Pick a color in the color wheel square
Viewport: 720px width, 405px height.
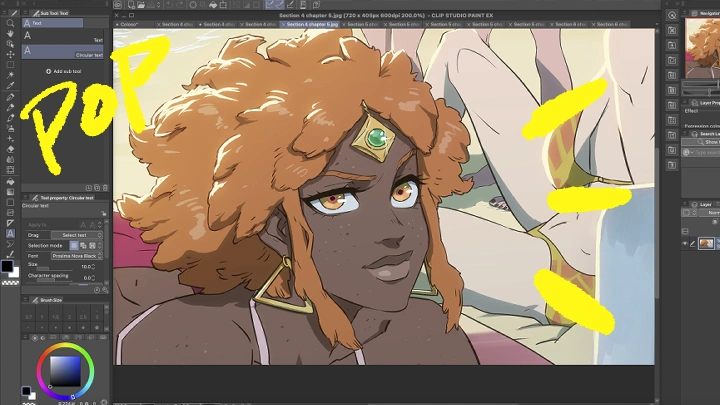coord(65,371)
